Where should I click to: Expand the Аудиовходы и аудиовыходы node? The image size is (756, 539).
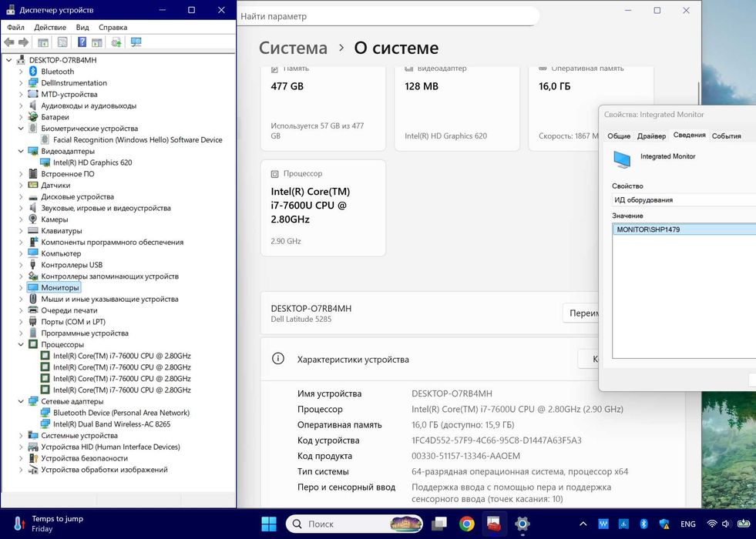pos(21,105)
